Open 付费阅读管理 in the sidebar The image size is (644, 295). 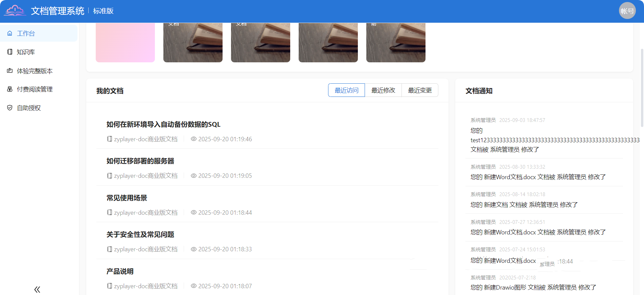(x=34, y=89)
